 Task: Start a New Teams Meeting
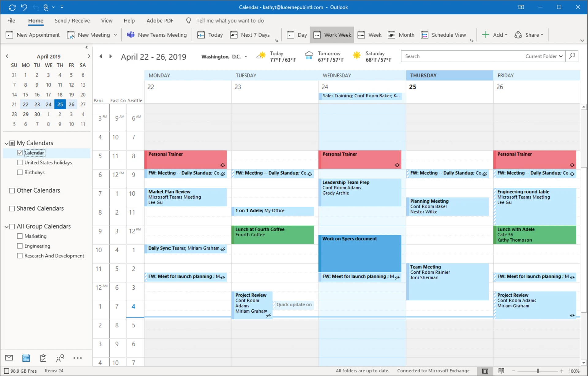pos(157,35)
